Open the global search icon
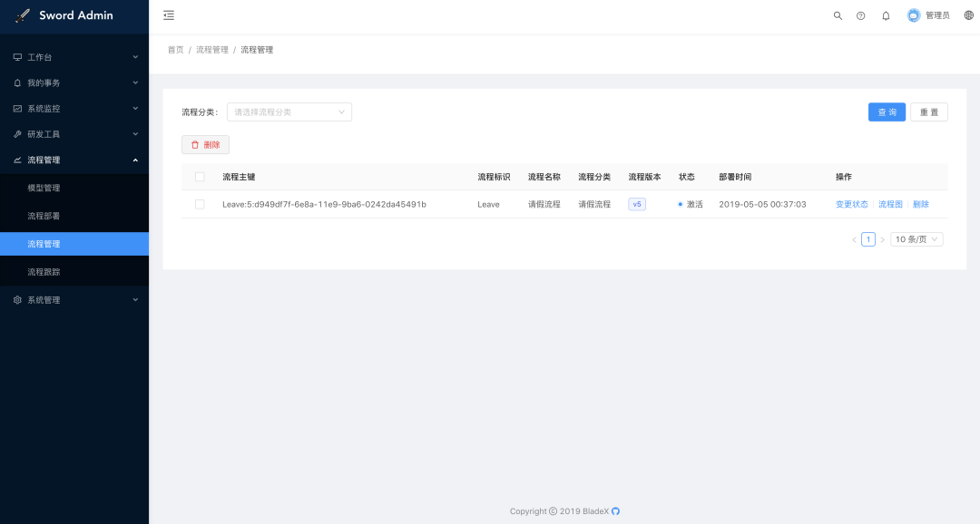This screenshot has width=980, height=524. click(838, 15)
